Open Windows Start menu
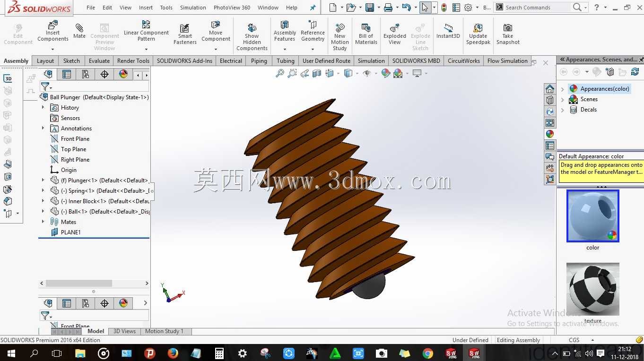644x361 pixels. click(11, 353)
